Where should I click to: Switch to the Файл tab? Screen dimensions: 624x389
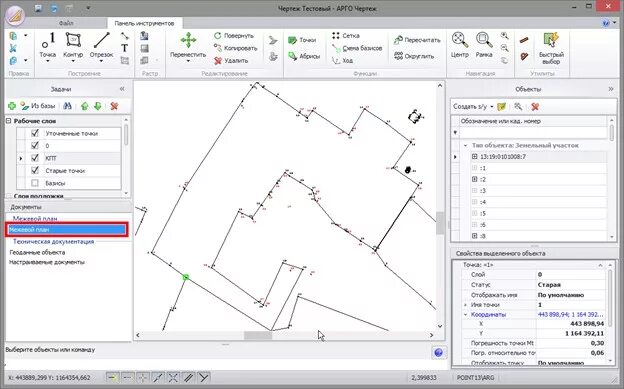pyautogui.click(x=66, y=23)
